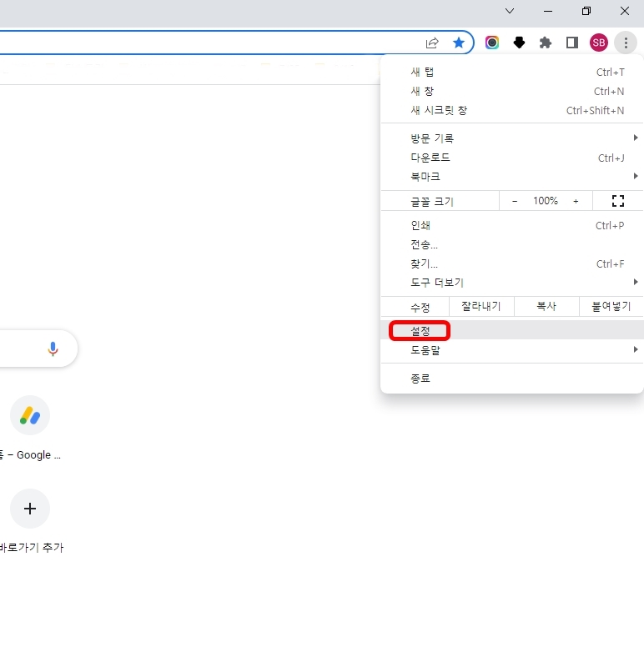The height and width of the screenshot is (652, 644).
Task: Select 인쇄 menu item
Action: 512,225
